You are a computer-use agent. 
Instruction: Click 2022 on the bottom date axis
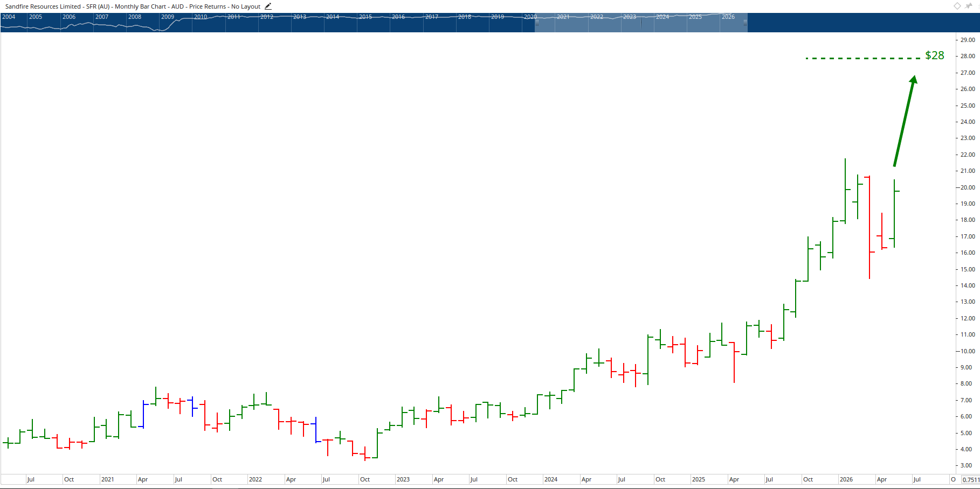point(256,479)
